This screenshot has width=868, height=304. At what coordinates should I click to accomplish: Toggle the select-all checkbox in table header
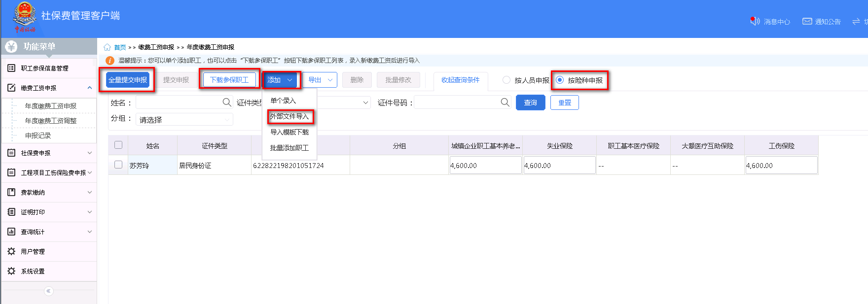pos(118,145)
